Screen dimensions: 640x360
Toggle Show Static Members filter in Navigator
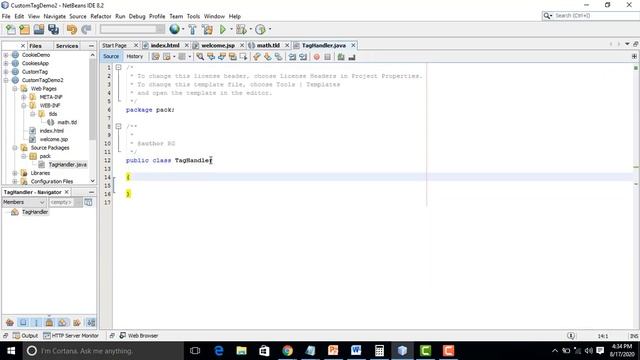click(36, 322)
